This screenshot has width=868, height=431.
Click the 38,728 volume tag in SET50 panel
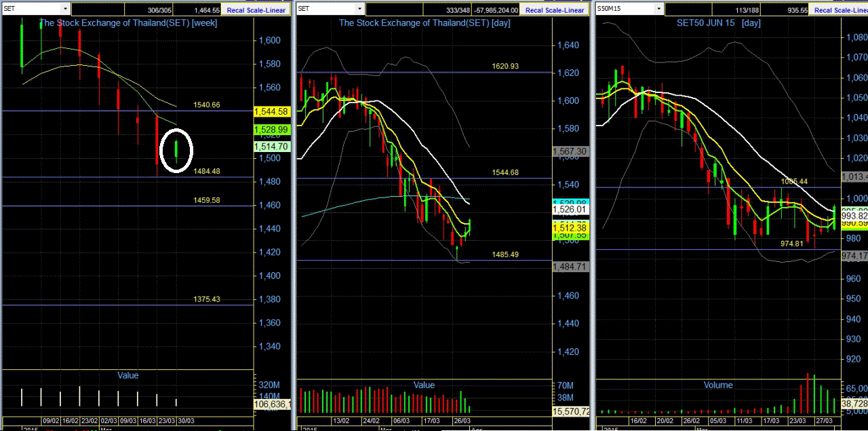pyautogui.click(x=854, y=403)
